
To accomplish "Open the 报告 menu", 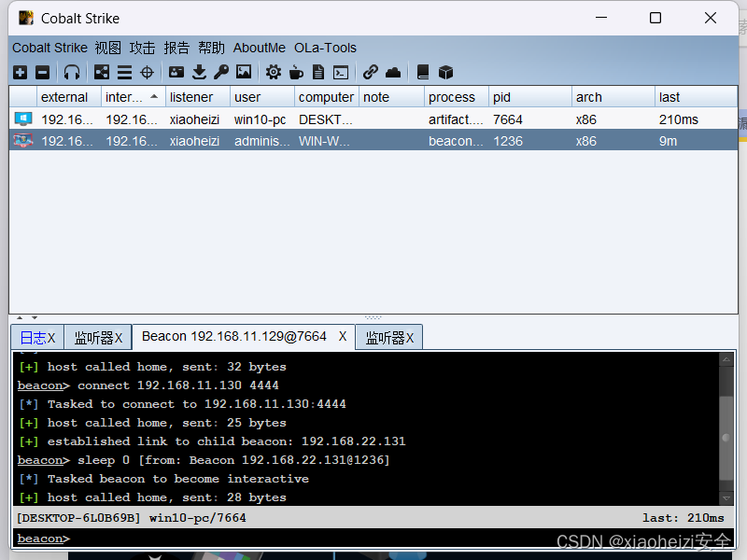I will tap(176, 49).
